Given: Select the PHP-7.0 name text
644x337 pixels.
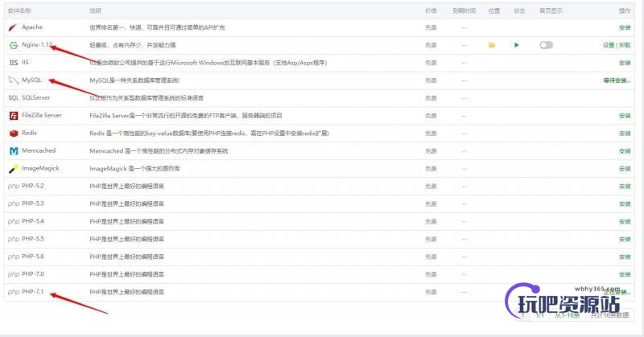Looking at the screenshot, I should point(33,274).
